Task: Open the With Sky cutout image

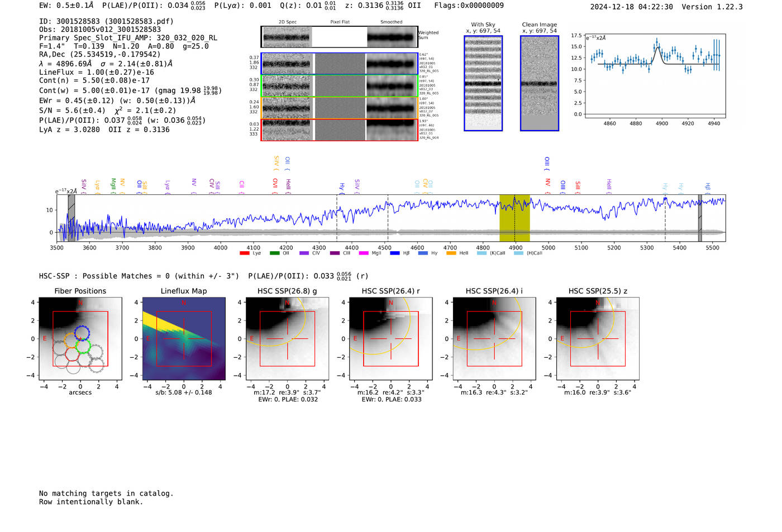Action: tap(483, 83)
